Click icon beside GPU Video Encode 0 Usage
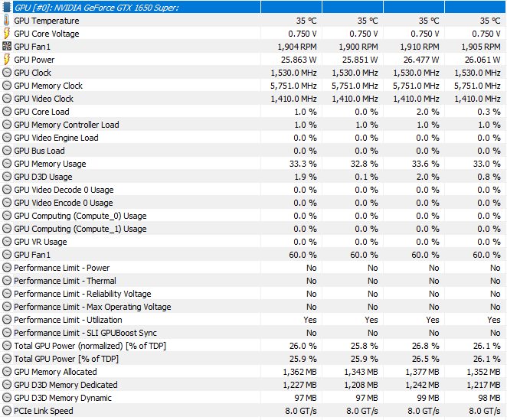The width and height of the screenshot is (507, 420). [6, 202]
